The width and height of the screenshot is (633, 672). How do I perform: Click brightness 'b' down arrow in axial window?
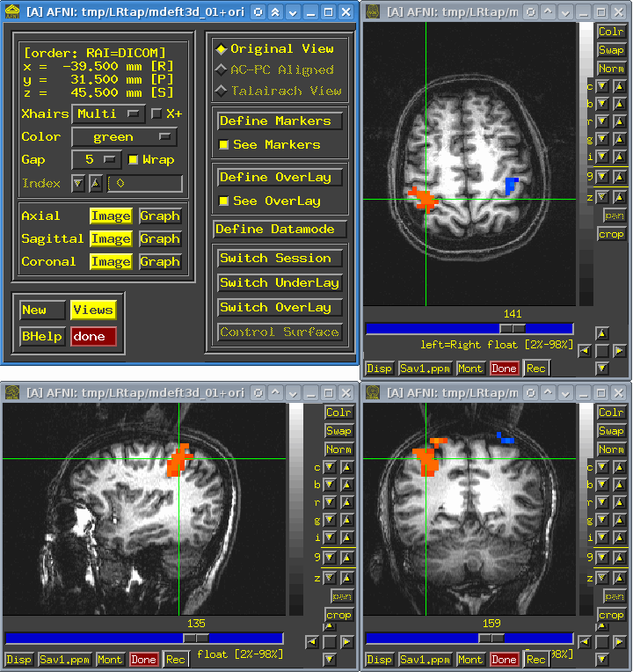[x=602, y=104]
